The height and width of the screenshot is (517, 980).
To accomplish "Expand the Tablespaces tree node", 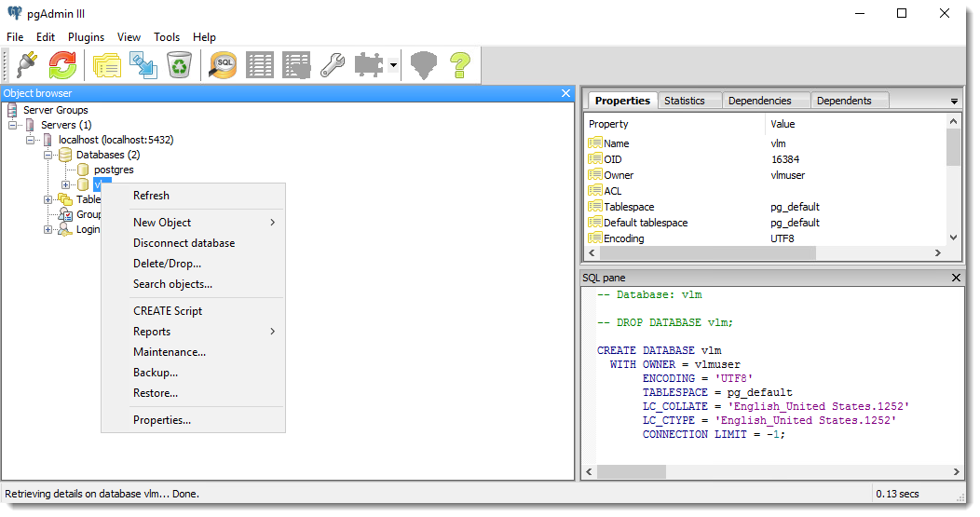I will [48, 200].
